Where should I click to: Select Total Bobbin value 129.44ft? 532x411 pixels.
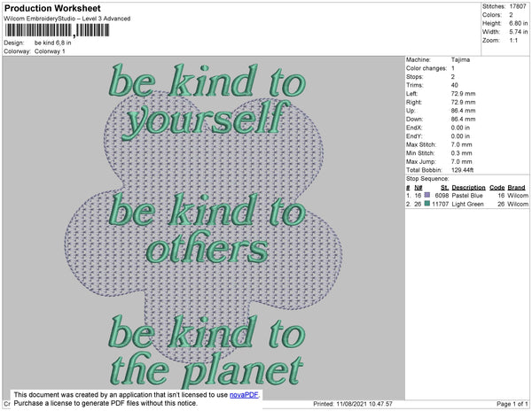click(463, 170)
